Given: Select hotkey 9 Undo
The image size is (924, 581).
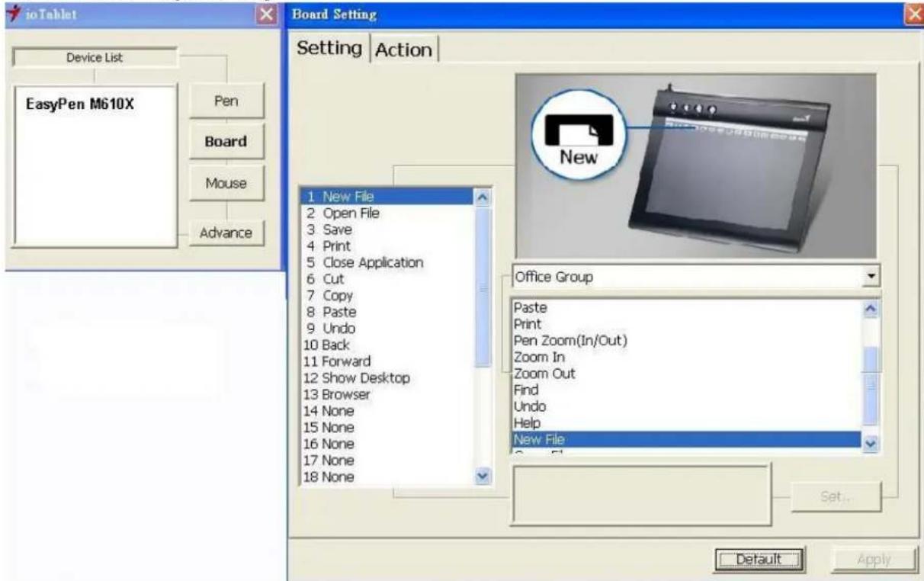Looking at the screenshot, I should (387, 329).
